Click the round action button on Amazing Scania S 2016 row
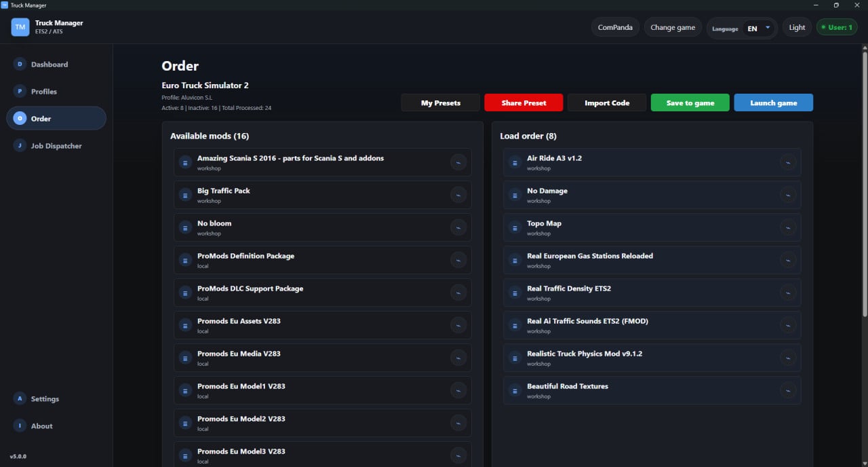Screen dimensions: 868x467 (458, 162)
